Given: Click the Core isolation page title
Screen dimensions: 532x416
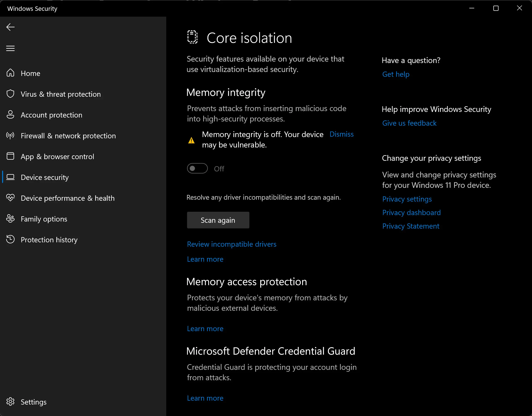Looking at the screenshot, I should click(249, 38).
